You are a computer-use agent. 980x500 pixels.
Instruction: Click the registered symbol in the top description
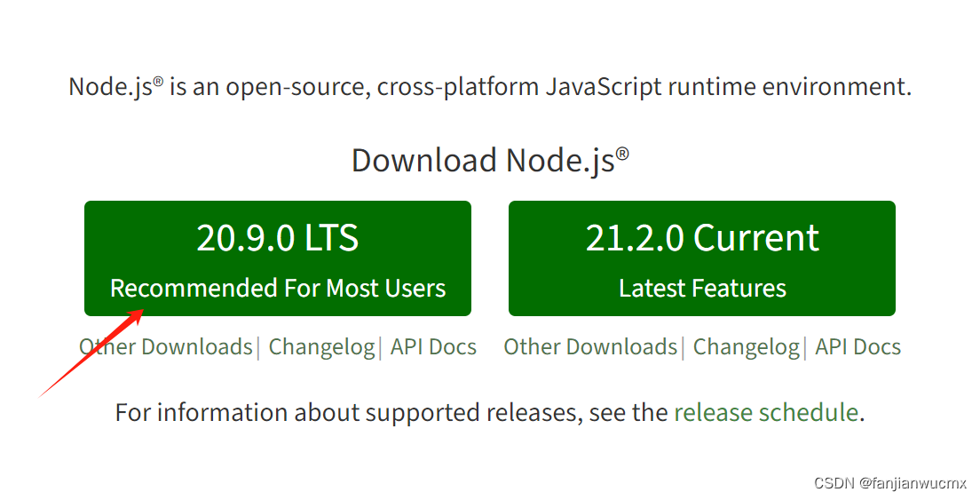(159, 81)
